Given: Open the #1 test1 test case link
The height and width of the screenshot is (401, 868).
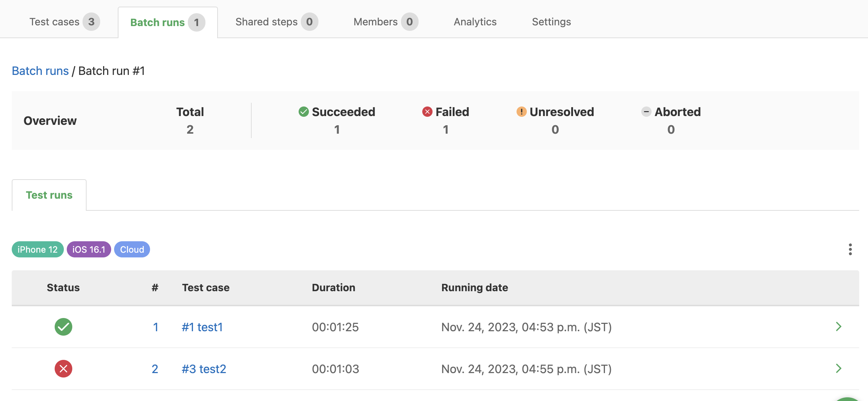Looking at the screenshot, I should (x=202, y=327).
